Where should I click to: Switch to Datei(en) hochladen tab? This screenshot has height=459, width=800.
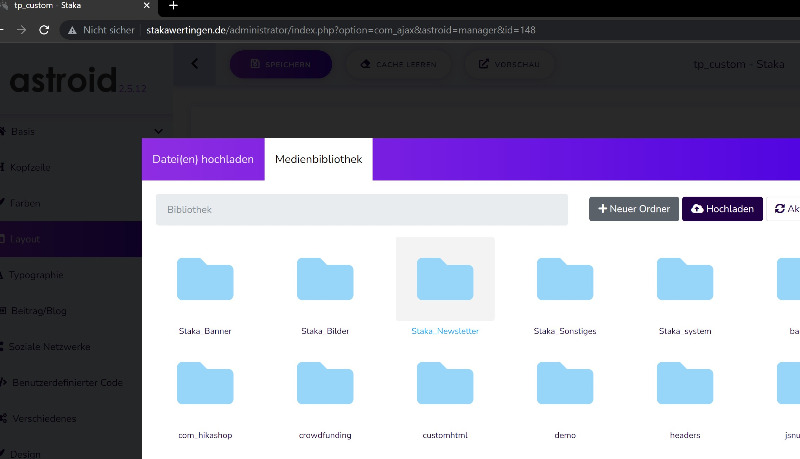pos(203,159)
